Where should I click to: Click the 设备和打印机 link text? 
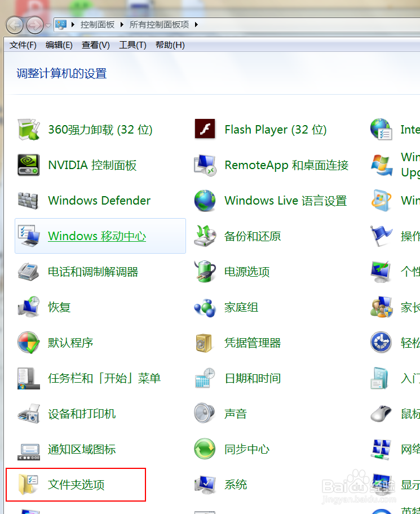[82, 414]
